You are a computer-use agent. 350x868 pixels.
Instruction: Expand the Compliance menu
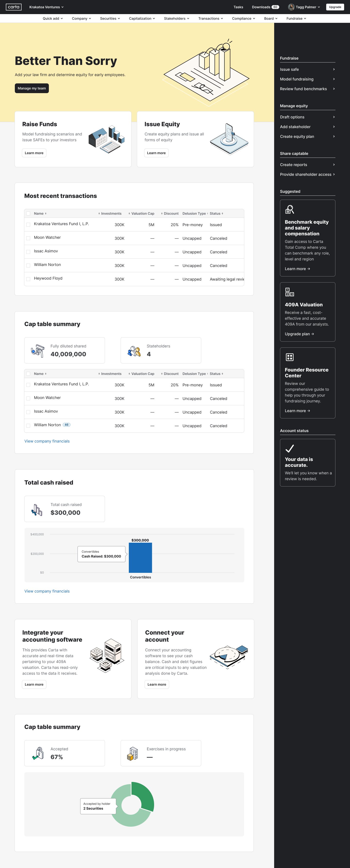tap(244, 18)
